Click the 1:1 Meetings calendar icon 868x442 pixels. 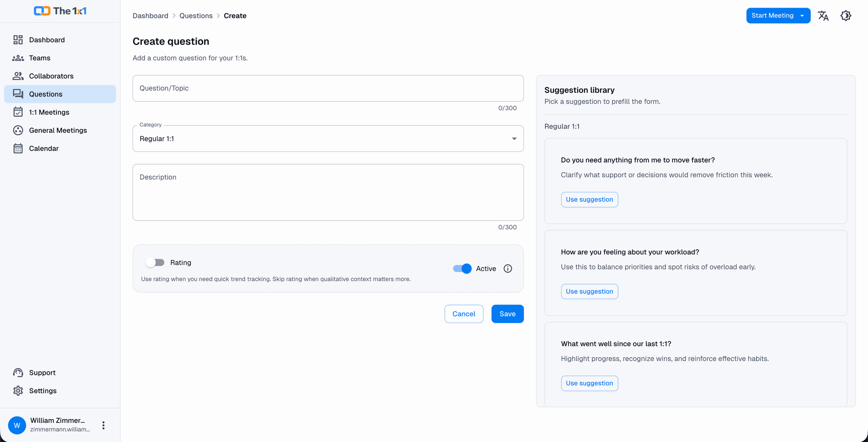click(x=18, y=112)
